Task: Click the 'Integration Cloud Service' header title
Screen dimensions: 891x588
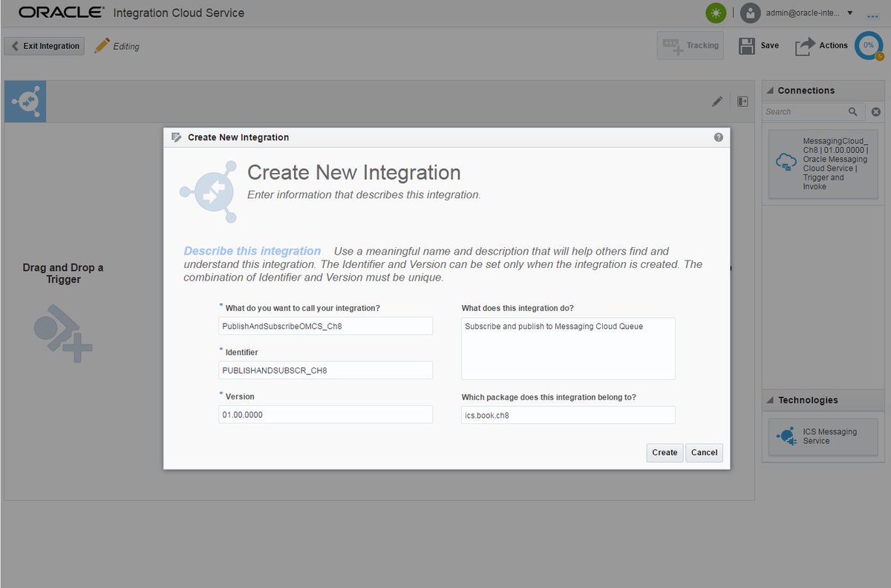Action: [x=178, y=13]
